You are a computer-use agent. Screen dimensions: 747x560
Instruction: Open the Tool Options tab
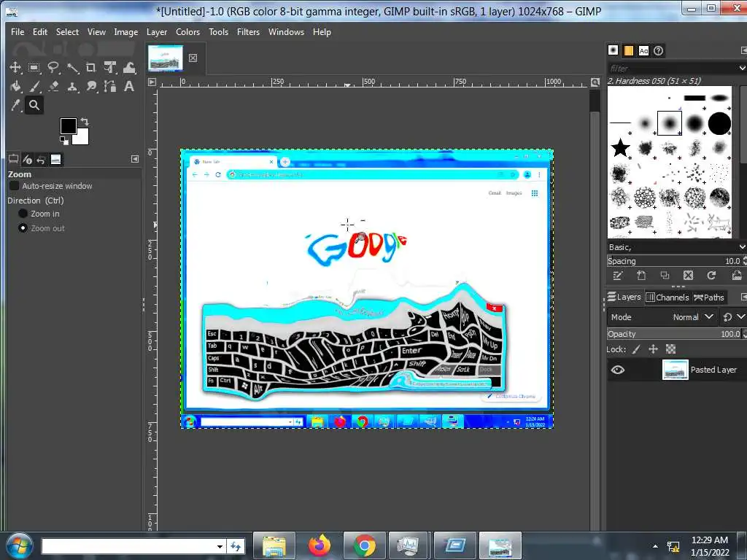pos(13,159)
